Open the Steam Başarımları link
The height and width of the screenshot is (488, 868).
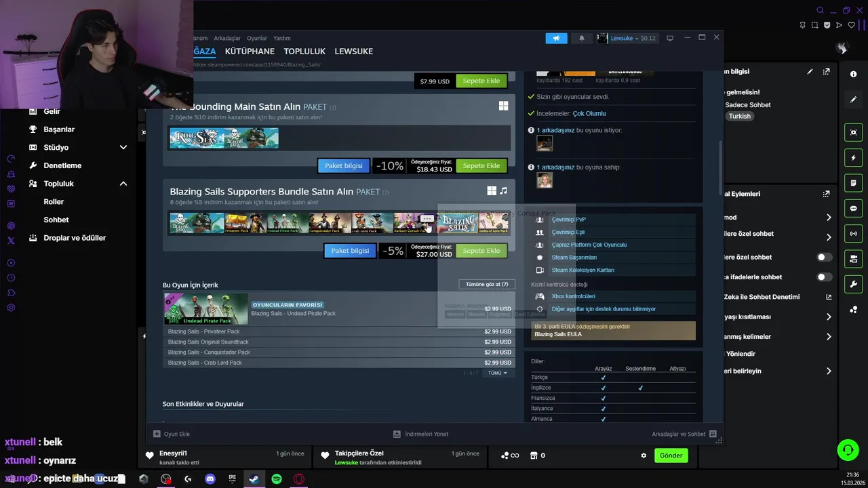[574, 258]
